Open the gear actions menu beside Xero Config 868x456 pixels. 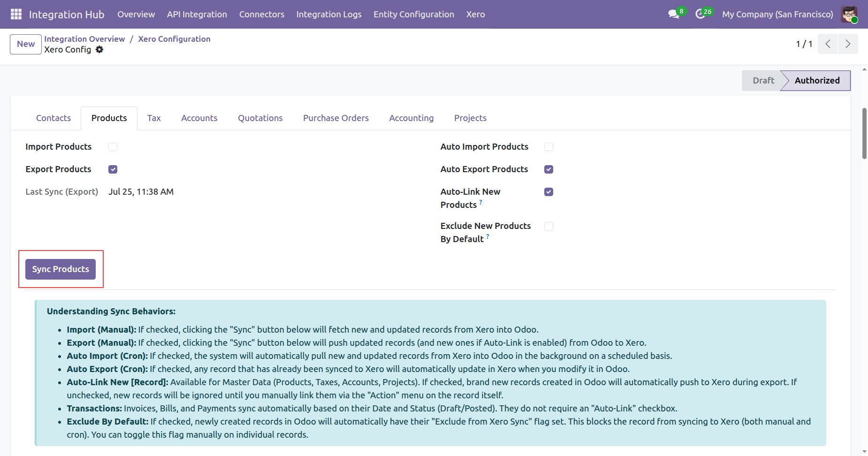[x=99, y=50]
